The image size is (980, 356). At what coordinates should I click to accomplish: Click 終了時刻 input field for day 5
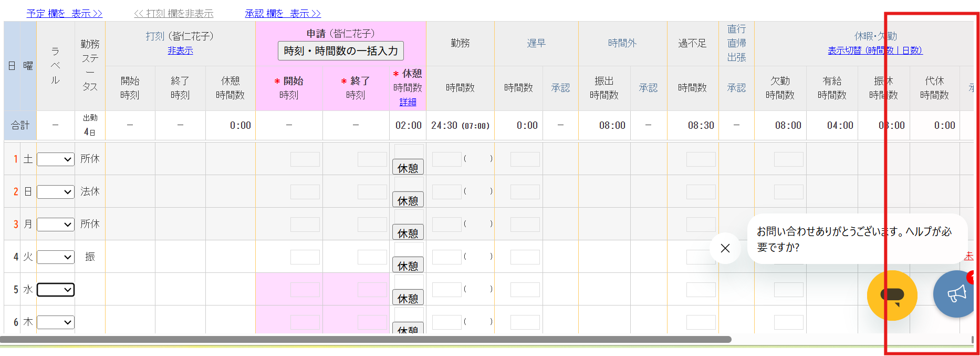tap(372, 290)
